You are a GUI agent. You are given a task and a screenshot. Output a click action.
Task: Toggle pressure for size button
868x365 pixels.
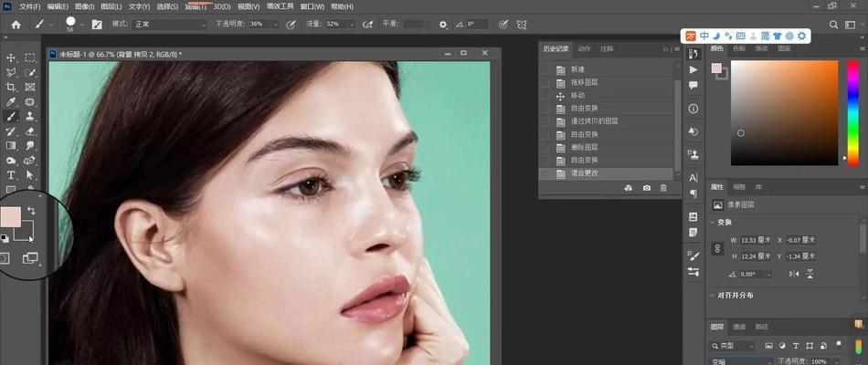(503, 25)
